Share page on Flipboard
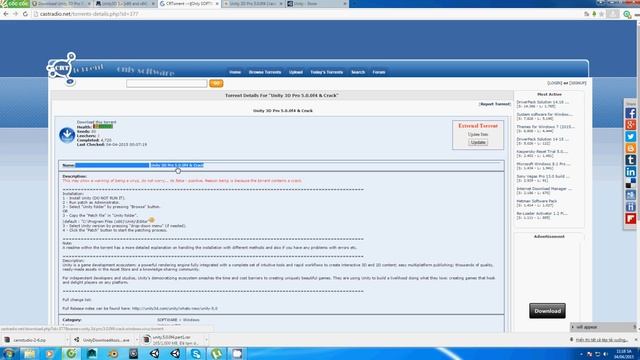Viewport: 640px width, 360px height. tap(631, 218)
